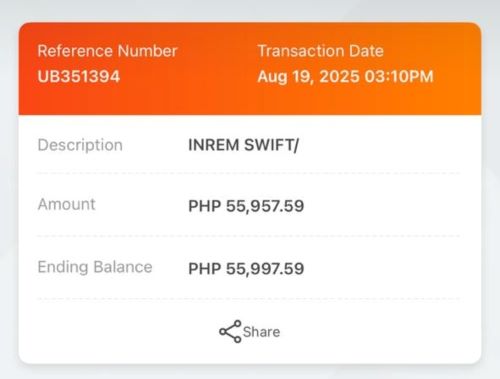Select amount PHP 55,957.59
The height and width of the screenshot is (379, 500).
(246, 206)
